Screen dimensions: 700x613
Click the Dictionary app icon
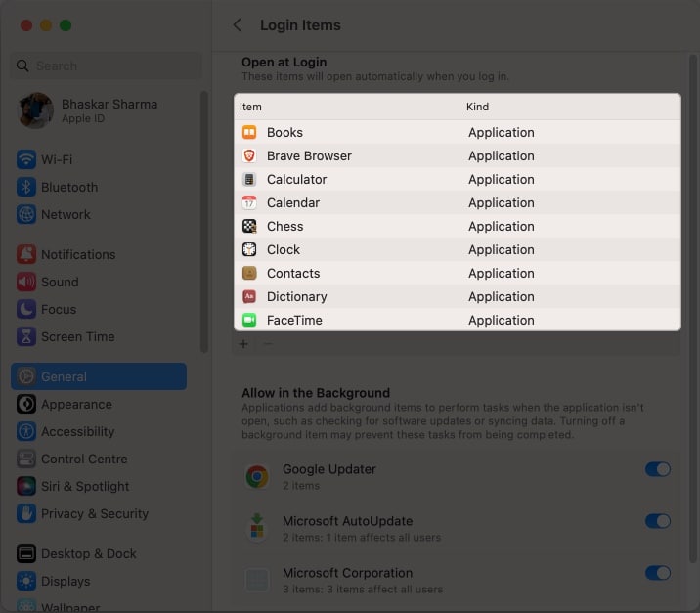(x=249, y=296)
